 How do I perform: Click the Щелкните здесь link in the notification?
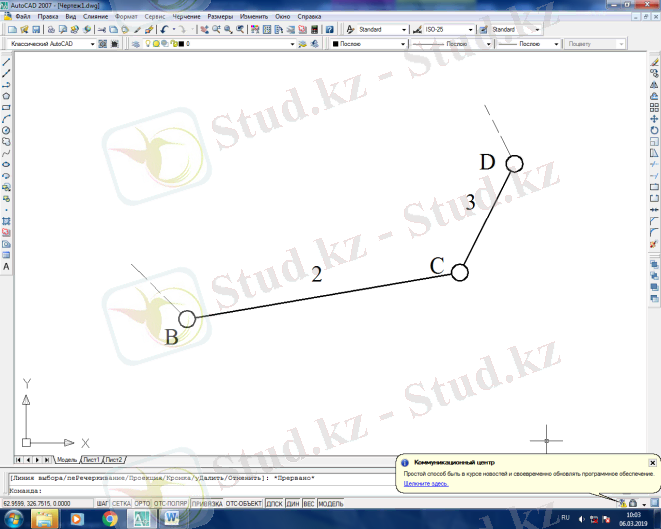tap(426, 483)
